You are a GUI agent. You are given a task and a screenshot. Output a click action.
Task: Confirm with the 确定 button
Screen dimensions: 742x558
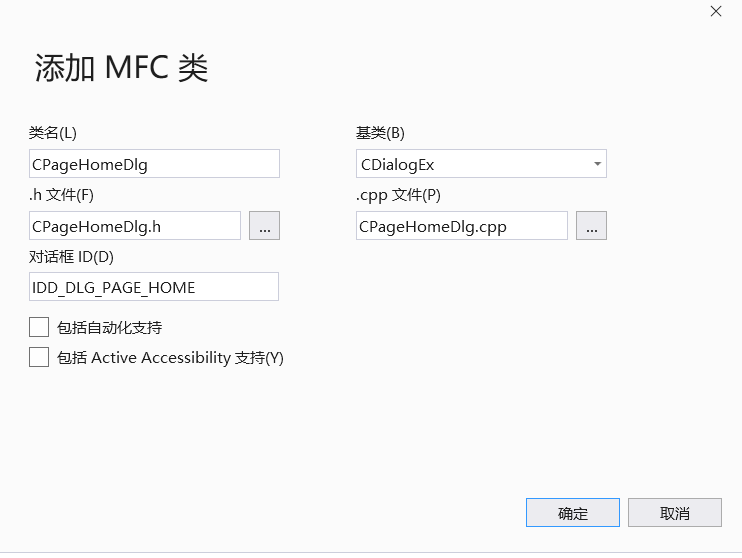click(573, 513)
